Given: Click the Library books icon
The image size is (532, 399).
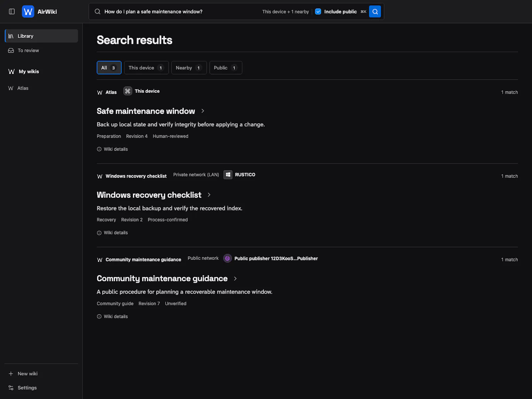Looking at the screenshot, I should point(11,36).
